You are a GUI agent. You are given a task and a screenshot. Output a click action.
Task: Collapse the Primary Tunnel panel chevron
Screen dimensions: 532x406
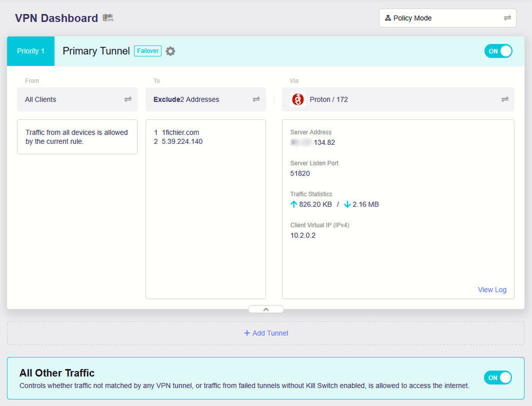pos(266,309)
